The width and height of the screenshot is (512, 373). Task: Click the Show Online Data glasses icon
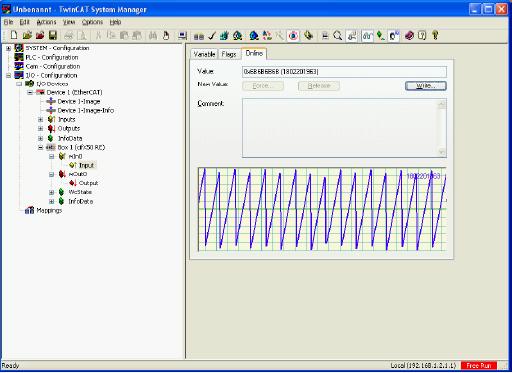367,36
